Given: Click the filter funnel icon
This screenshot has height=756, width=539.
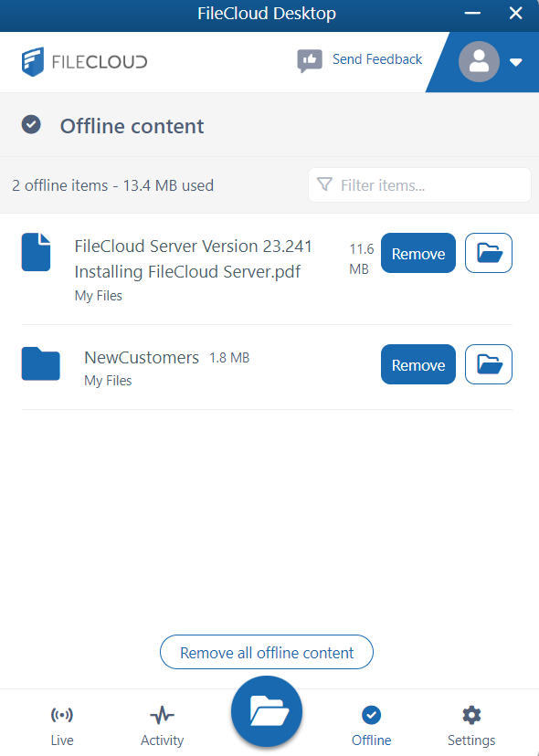Looking at the screenshot, I should pyautogui.click(x=324, y=184).
